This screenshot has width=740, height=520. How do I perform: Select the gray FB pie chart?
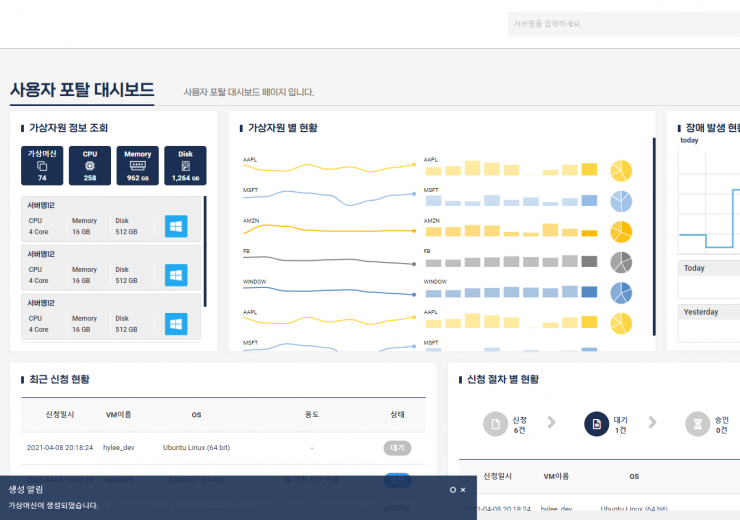coord(620,262)
